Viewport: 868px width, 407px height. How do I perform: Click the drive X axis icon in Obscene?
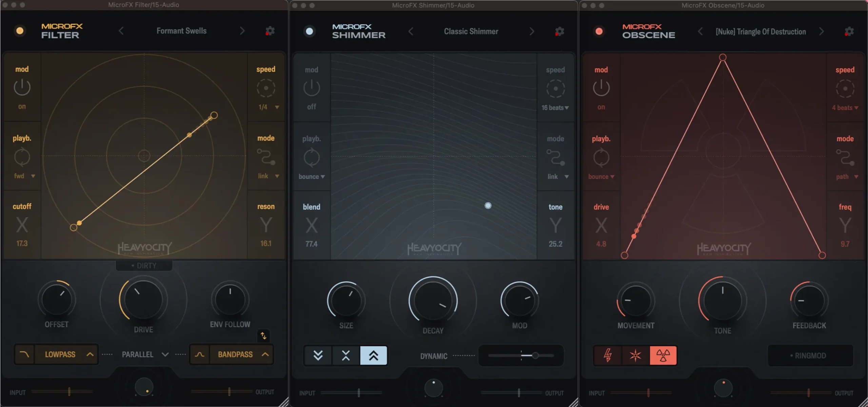pos(601,225)
